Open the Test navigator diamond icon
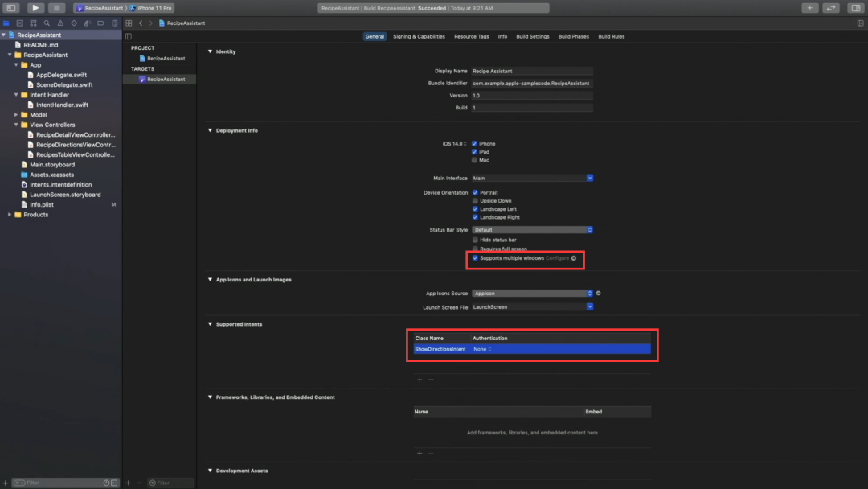 click(x=74, y=23)
